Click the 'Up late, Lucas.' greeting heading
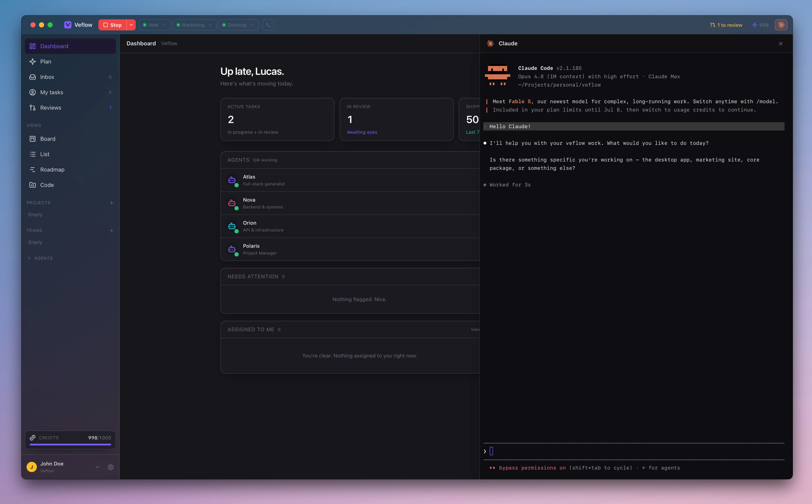812x504 pixels. 252,71
